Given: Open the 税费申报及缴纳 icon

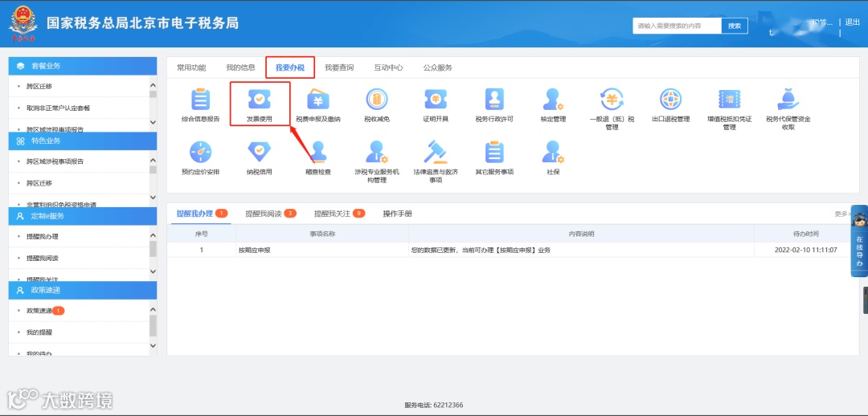Looking at the screenshot, I should (x=318, y=100).
